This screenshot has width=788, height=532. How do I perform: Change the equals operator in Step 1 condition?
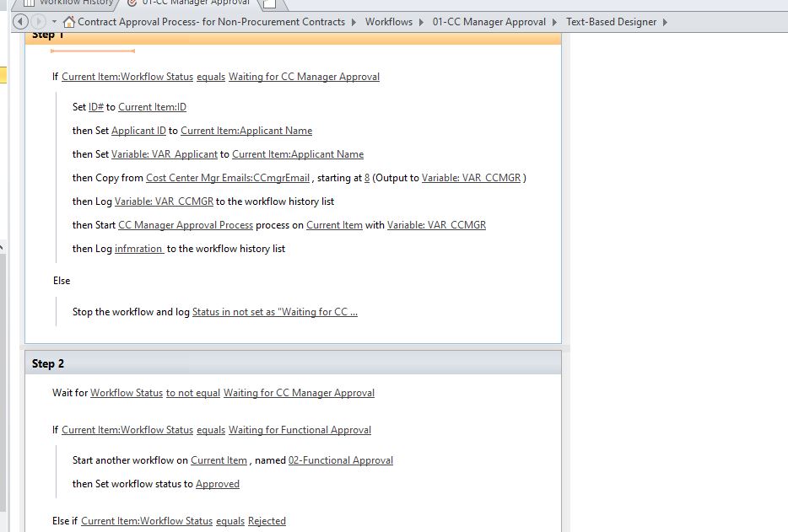click(x=211, y=77)
